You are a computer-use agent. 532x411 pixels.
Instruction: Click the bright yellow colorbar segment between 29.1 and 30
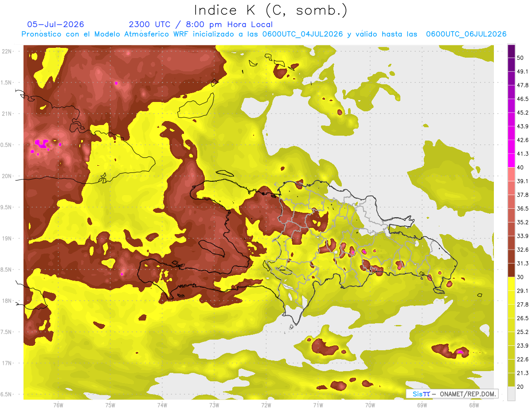click(x=511, y=284)
